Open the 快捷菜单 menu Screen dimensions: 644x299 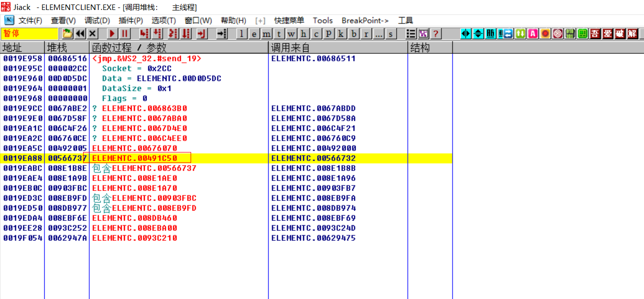(x=289, y=20)
